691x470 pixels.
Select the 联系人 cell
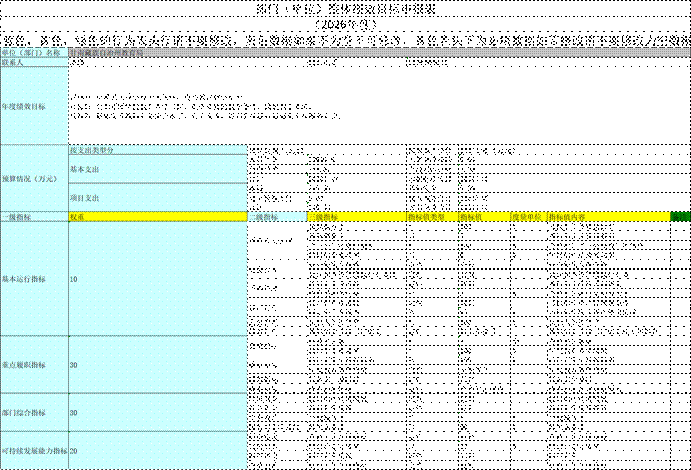click(34, 62)
